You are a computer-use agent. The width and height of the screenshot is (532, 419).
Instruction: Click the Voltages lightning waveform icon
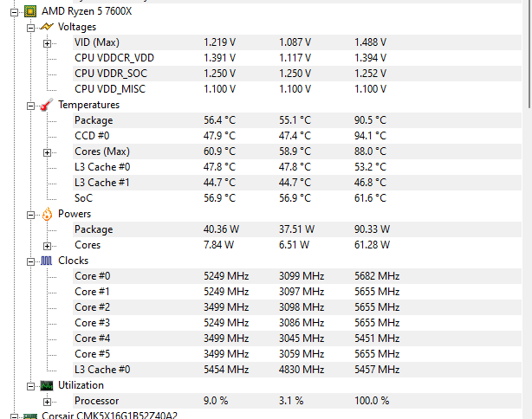pyautogui.click(x=47, y=27)
